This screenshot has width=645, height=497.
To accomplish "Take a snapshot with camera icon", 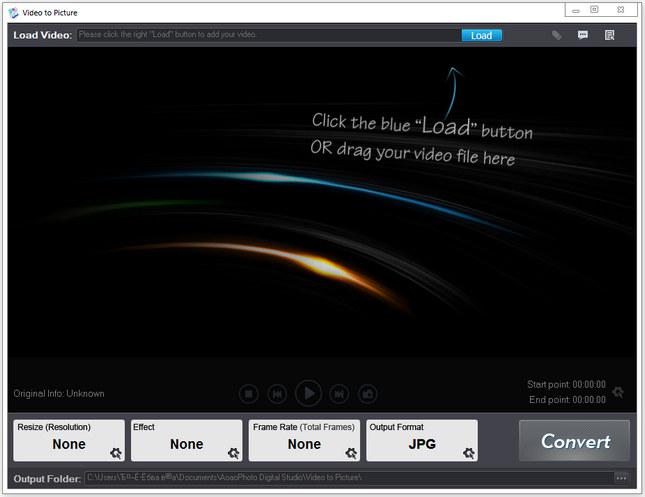I will [x=368, y=394].
